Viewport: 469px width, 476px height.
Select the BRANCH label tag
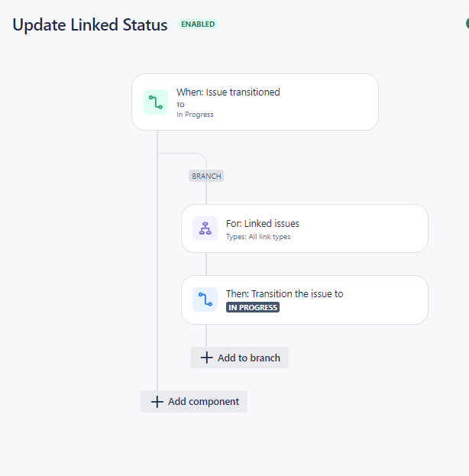click(x=206, y=176)
